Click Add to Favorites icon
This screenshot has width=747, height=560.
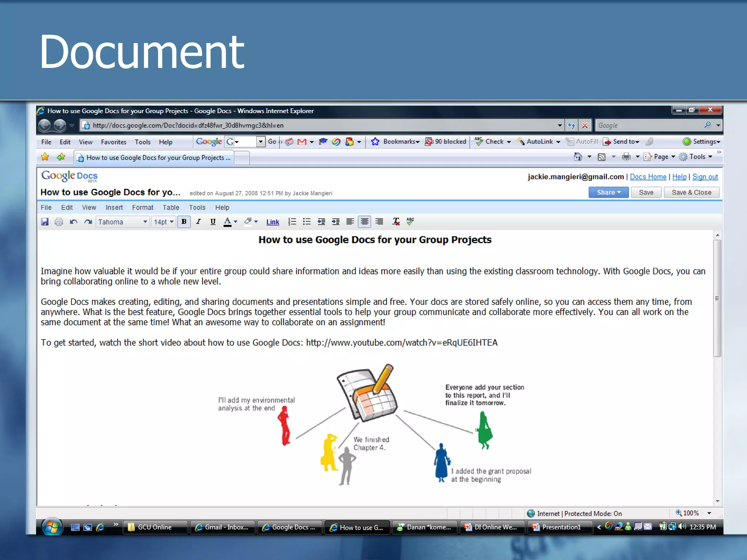coord(61,157)
